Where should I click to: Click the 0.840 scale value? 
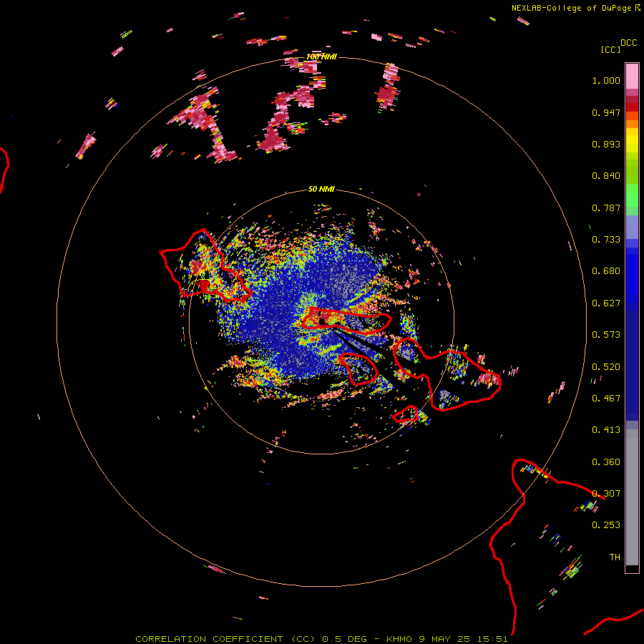606,176
